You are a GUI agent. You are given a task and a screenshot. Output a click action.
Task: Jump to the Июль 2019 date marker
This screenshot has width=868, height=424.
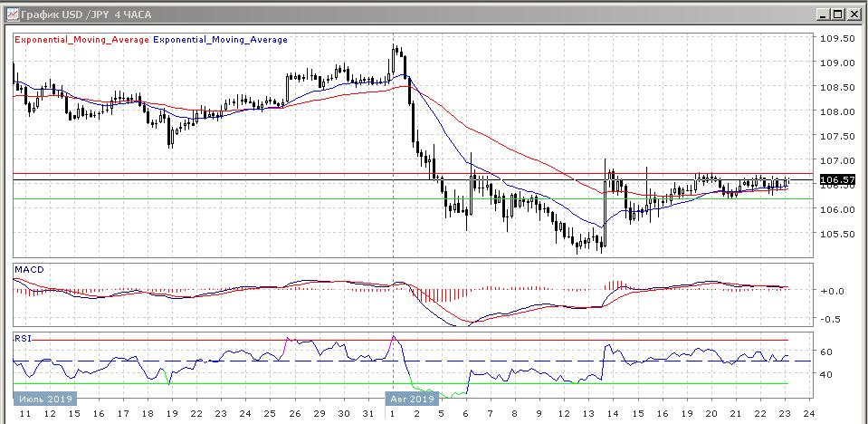[x=44, y=397]
